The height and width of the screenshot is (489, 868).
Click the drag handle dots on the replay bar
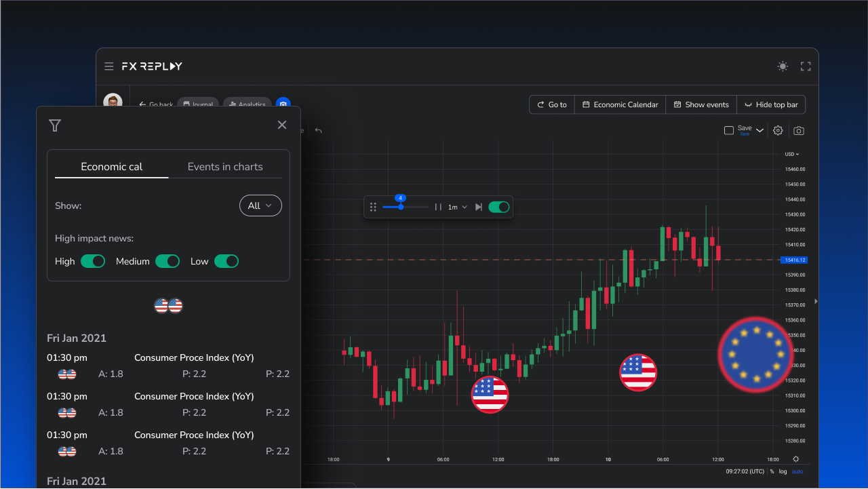point(373,207)
